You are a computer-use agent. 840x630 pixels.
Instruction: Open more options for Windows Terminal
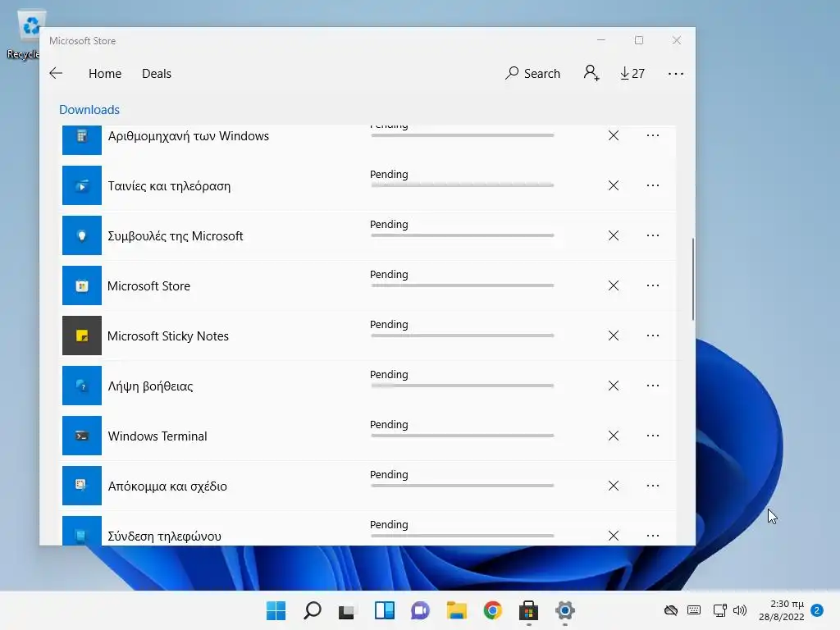(652, 436)
